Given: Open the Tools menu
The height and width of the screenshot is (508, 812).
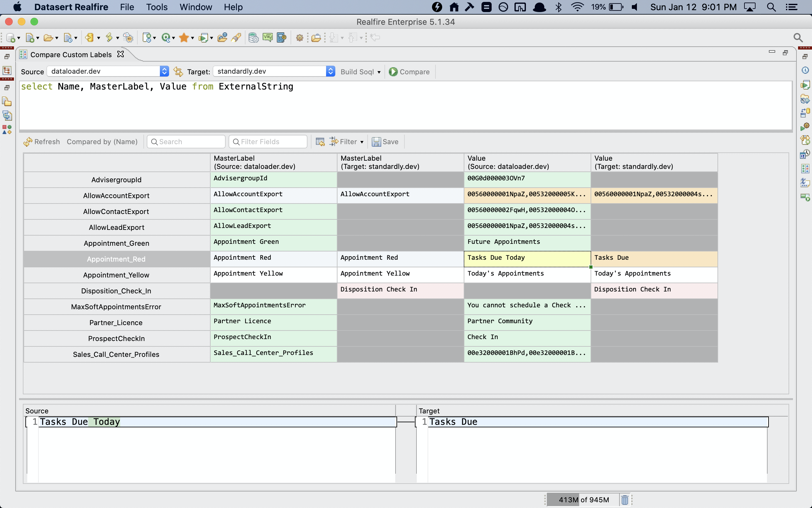Looking at the screenshot, I should pos(157,7).
